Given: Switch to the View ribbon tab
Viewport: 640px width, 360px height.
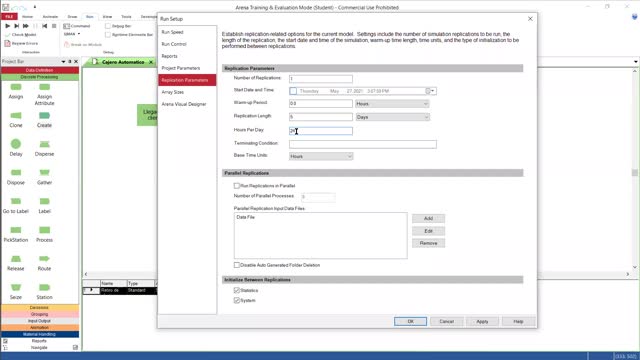Looking at the screenshot, I should tap(107, 17).
